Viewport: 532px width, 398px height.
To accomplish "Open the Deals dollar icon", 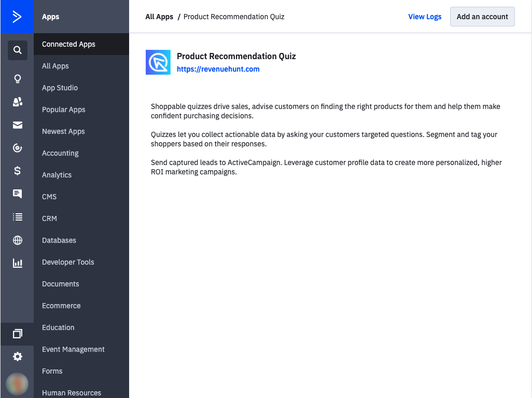I will click(17, 171).
